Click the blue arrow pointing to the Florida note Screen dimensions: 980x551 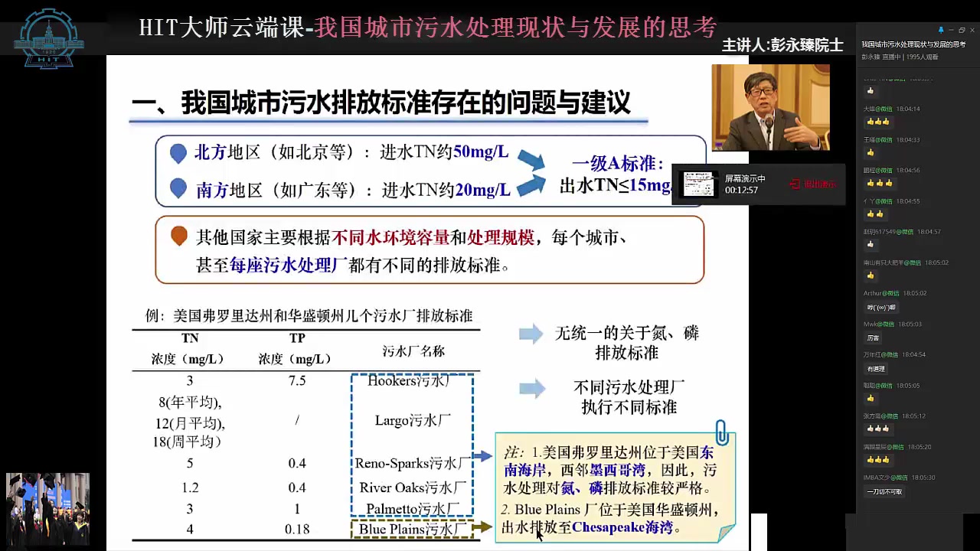tap(482, 457)
